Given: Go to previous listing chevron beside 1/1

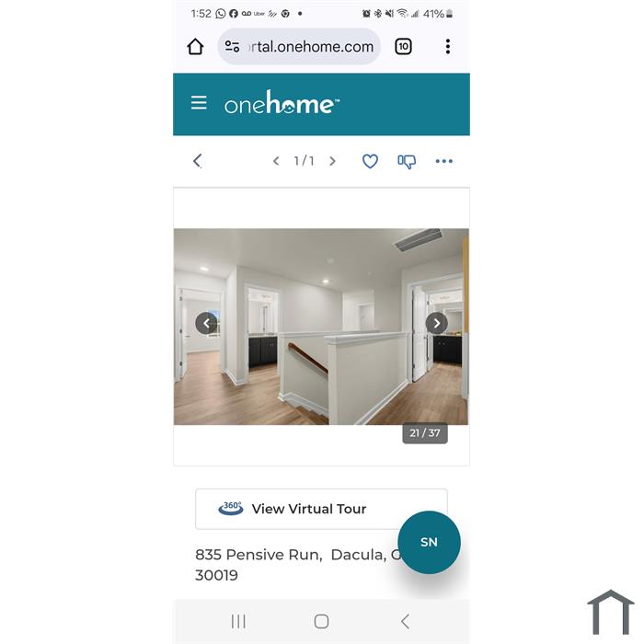Looking at the screenshot, I should 276,161.
